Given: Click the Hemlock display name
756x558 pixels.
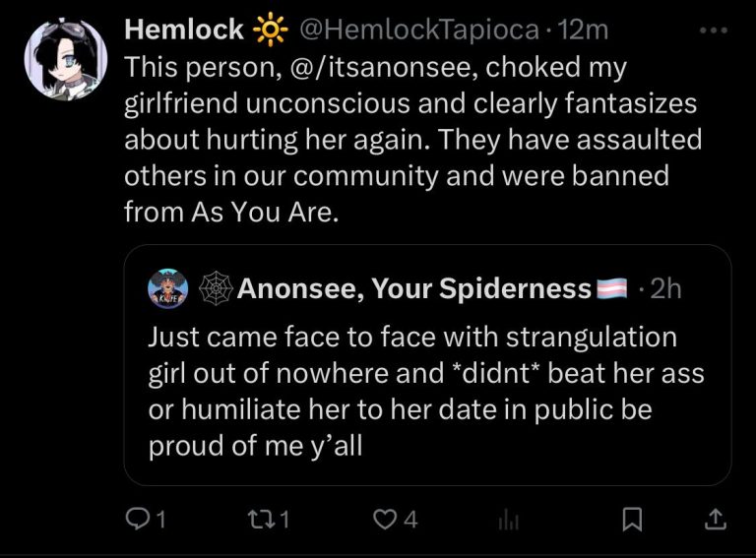Looking at the screenshot, I should (184, 31).
